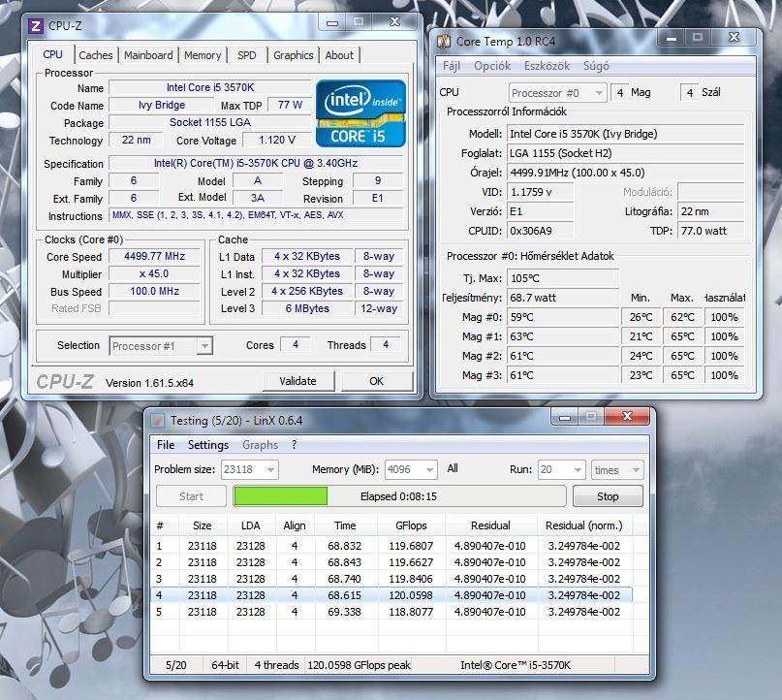This screenshot has width=782, height=700.
Task: Open the Súgó menu in Core Temp
Action: coord(596,66)
